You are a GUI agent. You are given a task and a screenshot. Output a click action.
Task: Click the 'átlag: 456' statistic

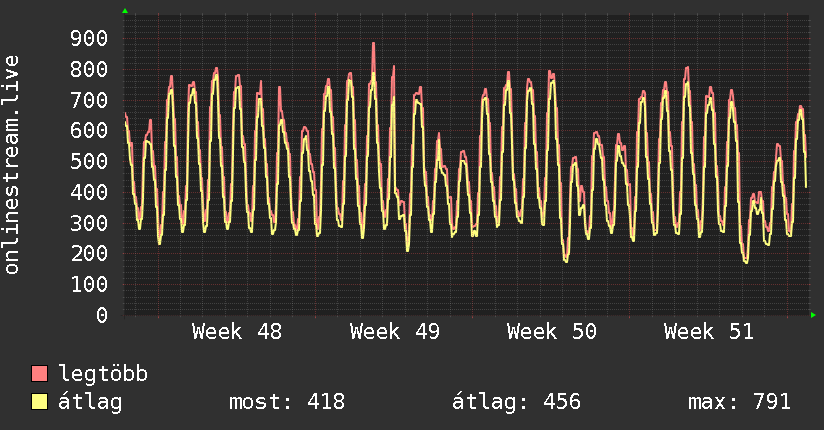coord(517,402)
